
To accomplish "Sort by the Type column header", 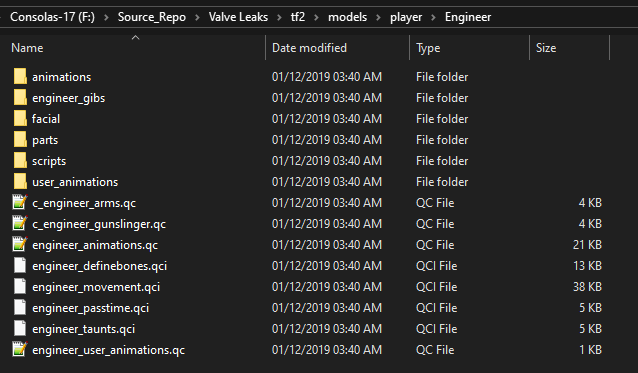I will 428,48.
